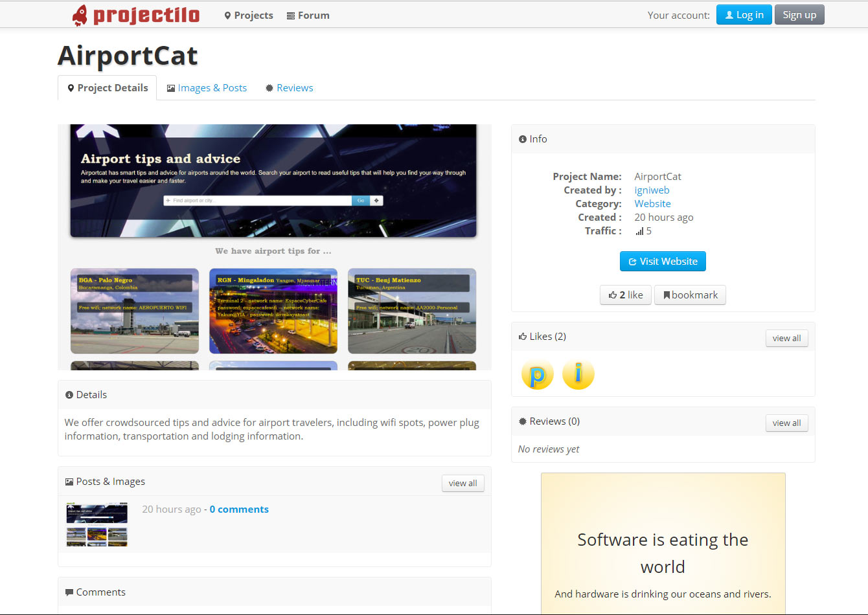This screenshot has height=615, width=868.
Task: Click the '20 hours ago' created value
Action: coord(664,218)
